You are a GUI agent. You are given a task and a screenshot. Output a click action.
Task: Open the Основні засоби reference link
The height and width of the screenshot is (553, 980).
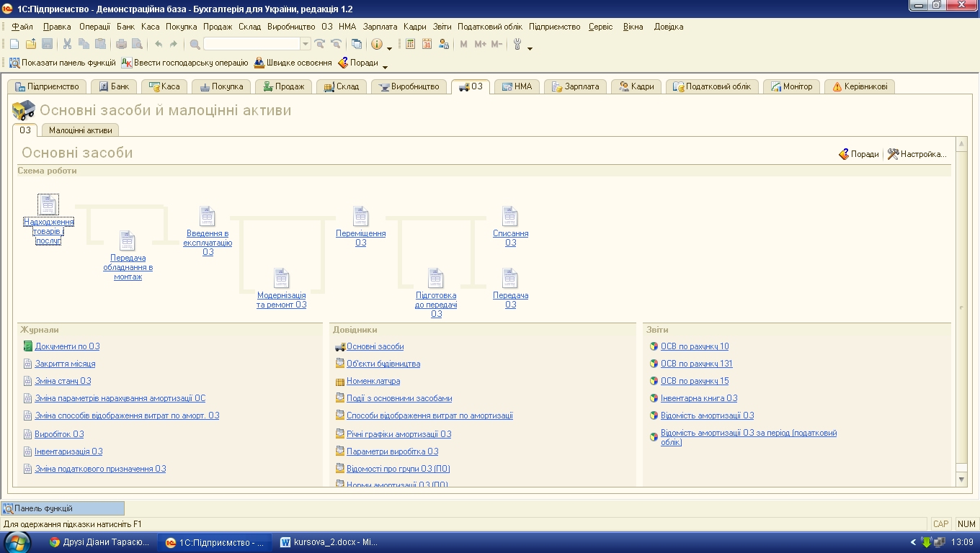(x=375, y=346)
